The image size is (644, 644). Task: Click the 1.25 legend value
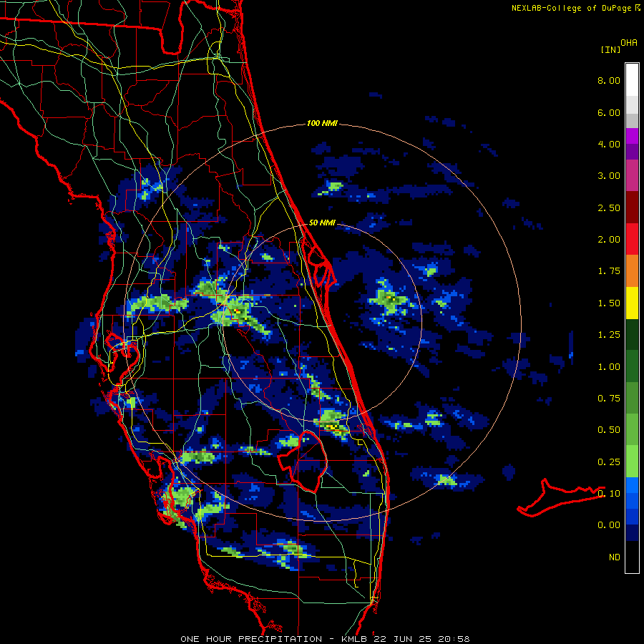pos(609,335)
